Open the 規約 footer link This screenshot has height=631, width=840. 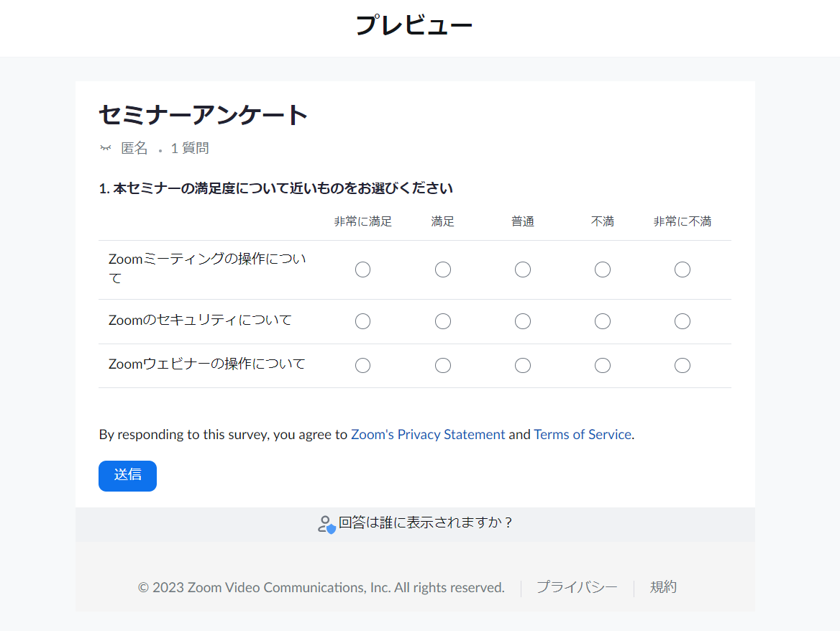coord(663,587)
